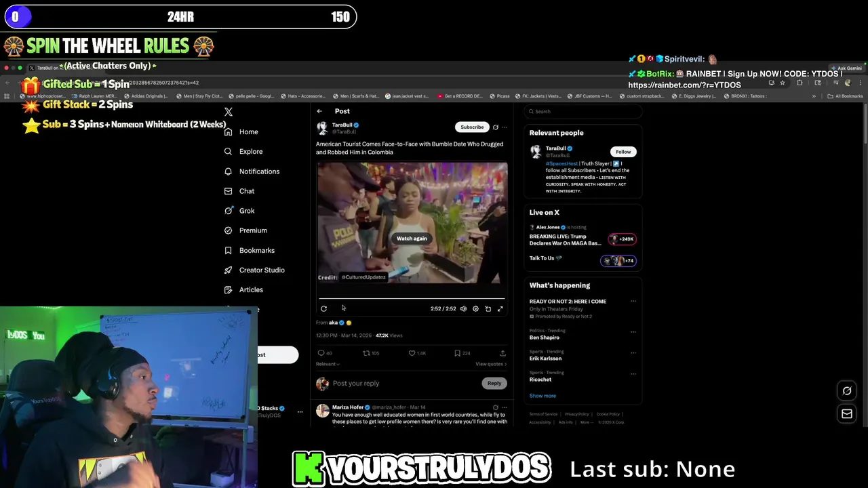Screen dimensions: 868x488
Task: Bookmark the post showing 224 bookmarks
Action: tap(458, 353)
